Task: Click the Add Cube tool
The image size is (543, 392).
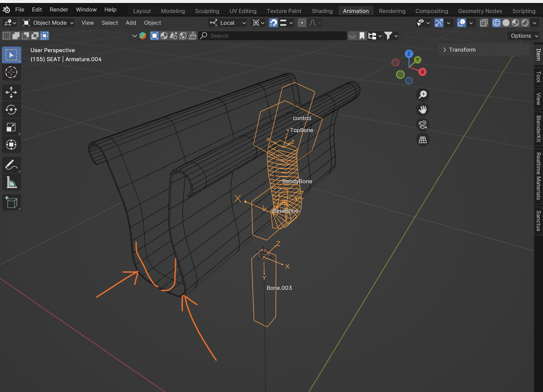Action: (x=11, y=202)
